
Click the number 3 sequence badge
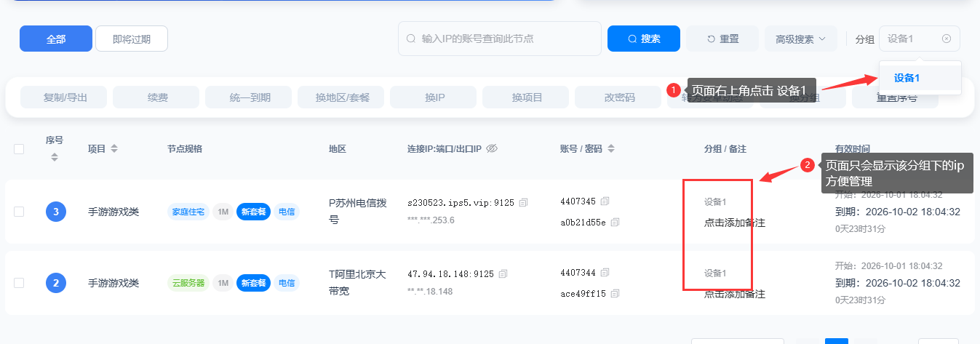(56, 212)
